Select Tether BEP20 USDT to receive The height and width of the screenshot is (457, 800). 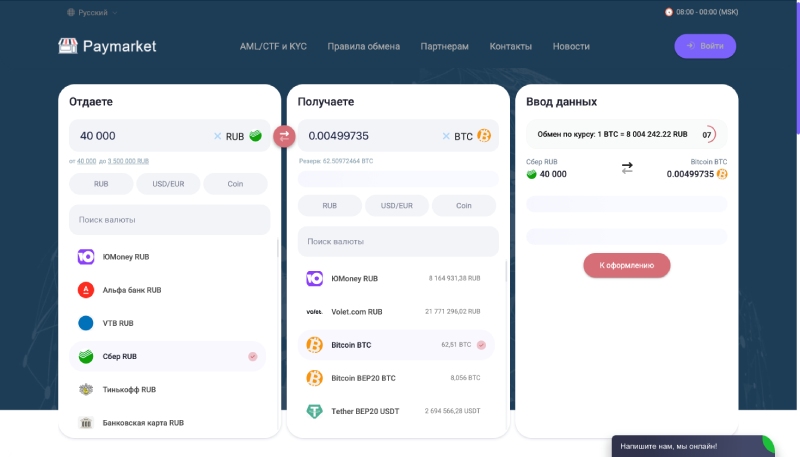(396, 411)
